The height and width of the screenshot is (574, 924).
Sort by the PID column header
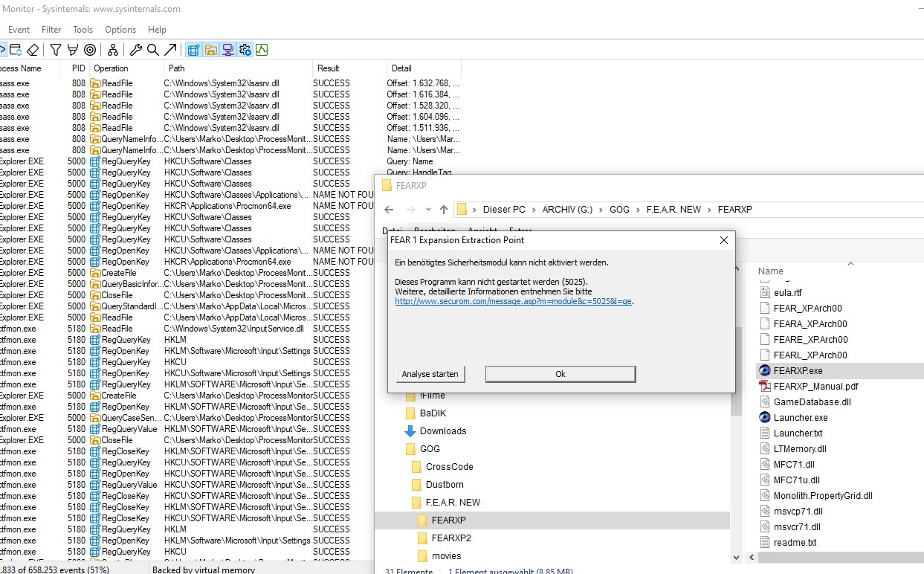pyautogui.click(x=75, y=68)
